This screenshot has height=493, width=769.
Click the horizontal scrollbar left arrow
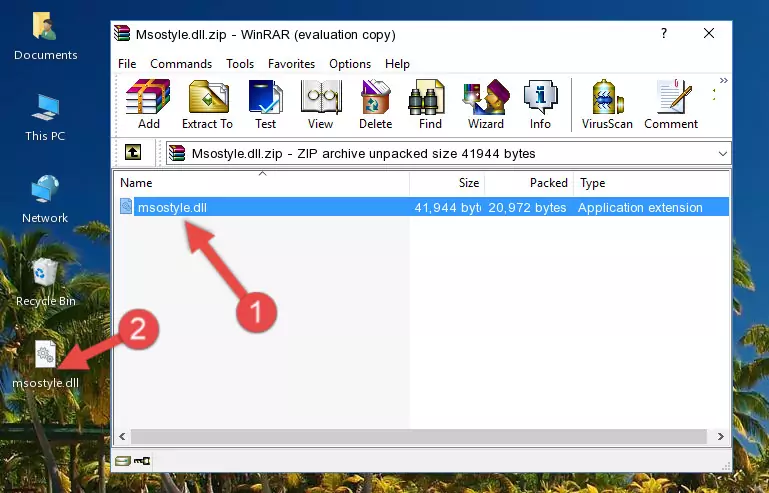click(122, 436)
